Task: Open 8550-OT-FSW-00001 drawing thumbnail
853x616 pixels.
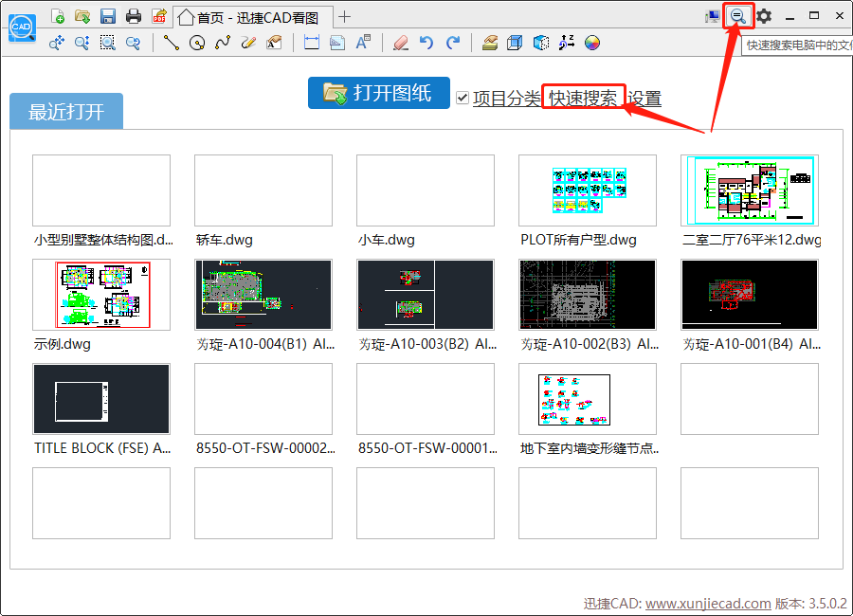Action: click(x=426, y=399)
